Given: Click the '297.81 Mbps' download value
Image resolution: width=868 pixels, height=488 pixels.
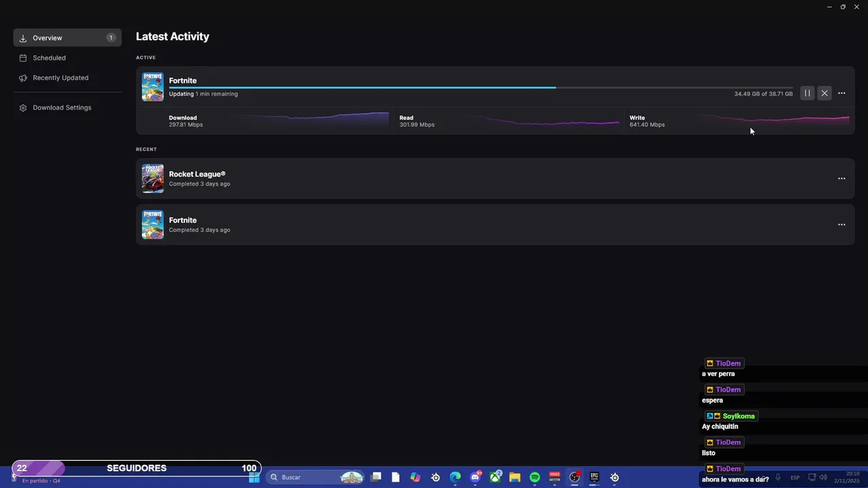Looking at the screenshot, I should [186, 125].
